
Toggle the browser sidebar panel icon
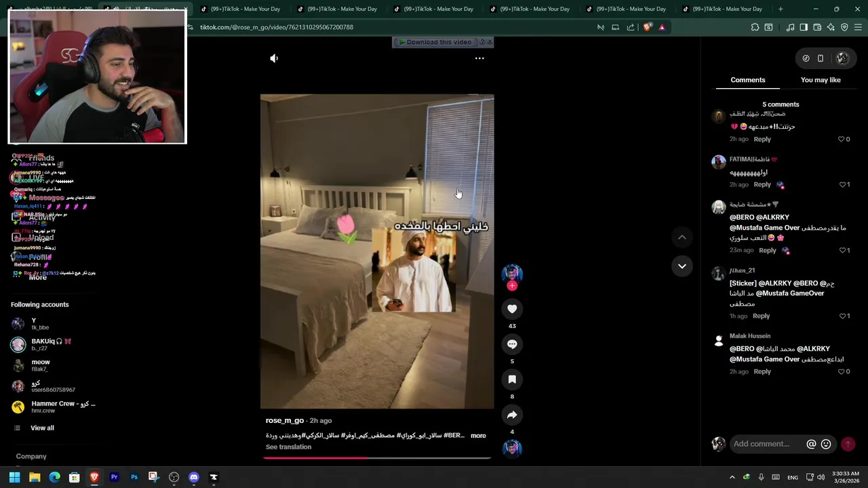804,27
